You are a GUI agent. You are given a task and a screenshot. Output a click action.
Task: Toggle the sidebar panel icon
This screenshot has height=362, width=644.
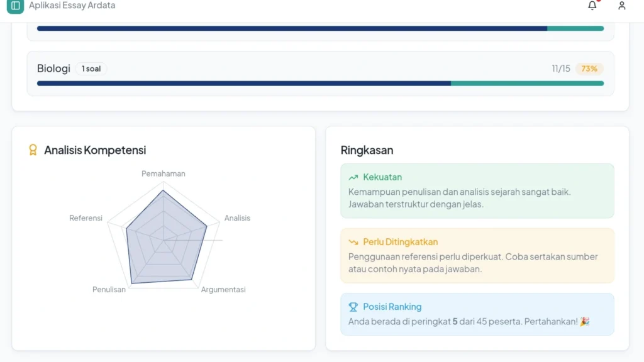(15, 5)
